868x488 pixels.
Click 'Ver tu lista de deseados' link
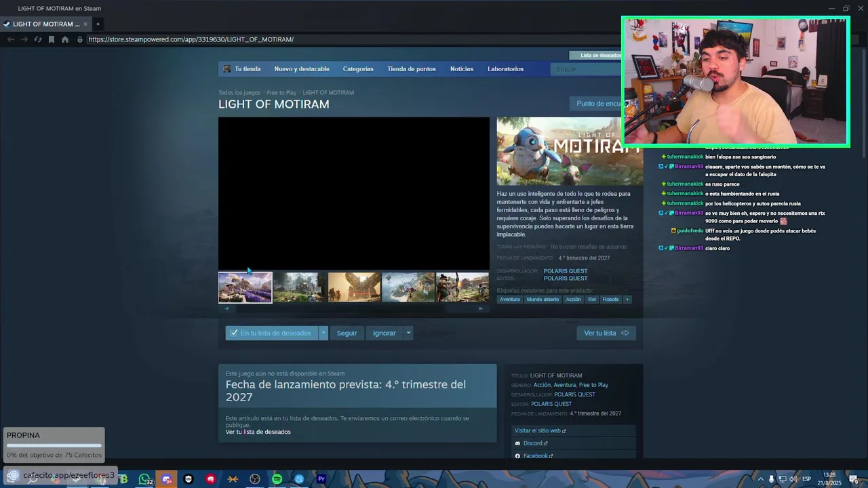tap(258, 432)
